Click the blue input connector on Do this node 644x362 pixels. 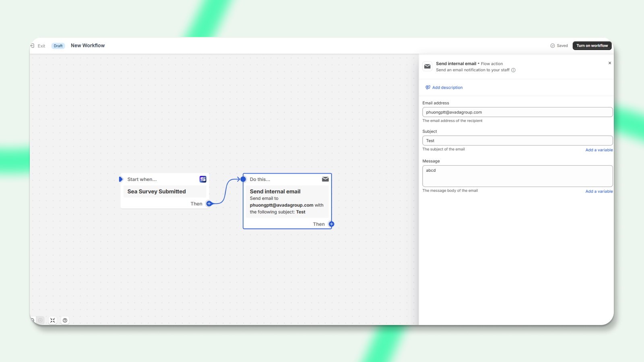pyautogui.click(x=243, y=179)
